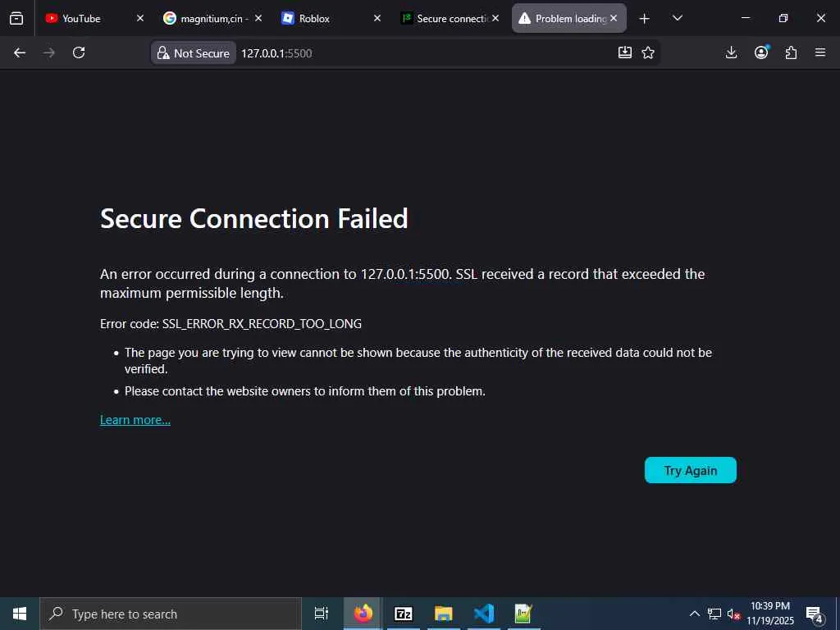Click the Not Secure site info button
840x630 pixels.
pyautogui.click(x=194, y=52)
